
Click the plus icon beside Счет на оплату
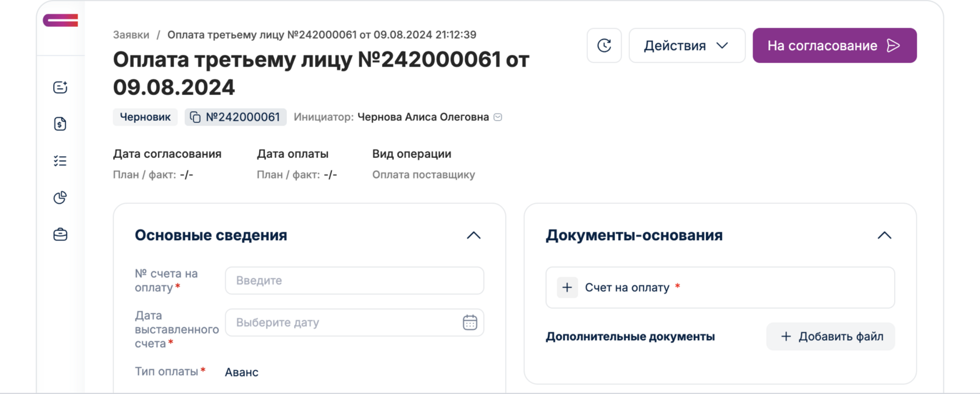tap(566, 287)
